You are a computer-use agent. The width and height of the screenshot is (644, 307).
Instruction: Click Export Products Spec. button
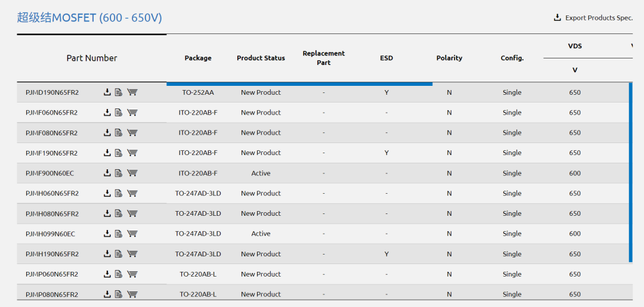pyautogui.click(x=593, y=18)
